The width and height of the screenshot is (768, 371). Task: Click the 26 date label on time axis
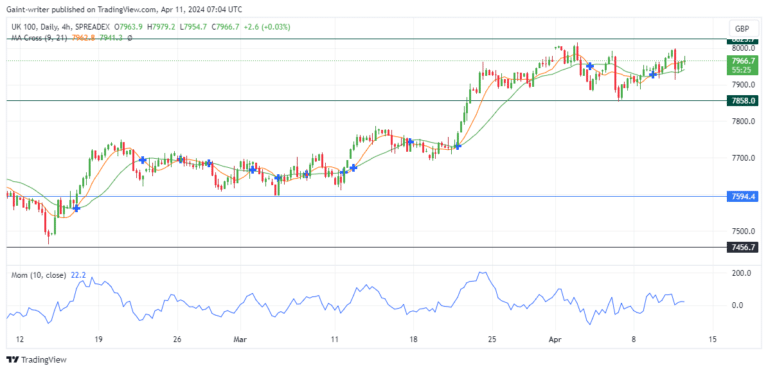tap(177, 339)
